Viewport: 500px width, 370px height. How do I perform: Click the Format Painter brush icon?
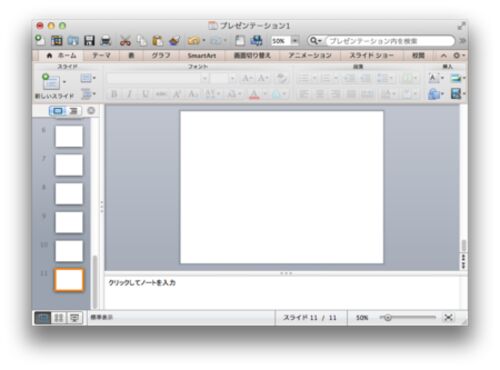[x=174, y=41]
